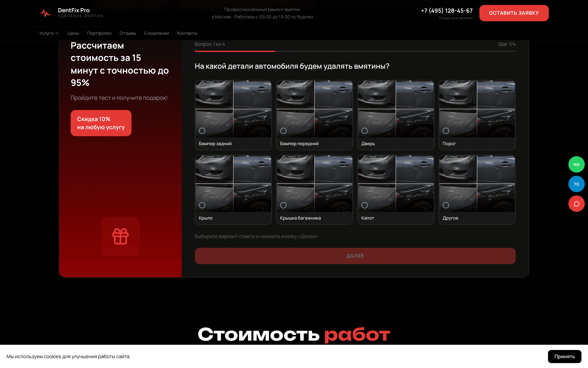This screenshot has width=588, height=368.
Task: Click the quiz progress bar
Action: (x=355, y=51)
